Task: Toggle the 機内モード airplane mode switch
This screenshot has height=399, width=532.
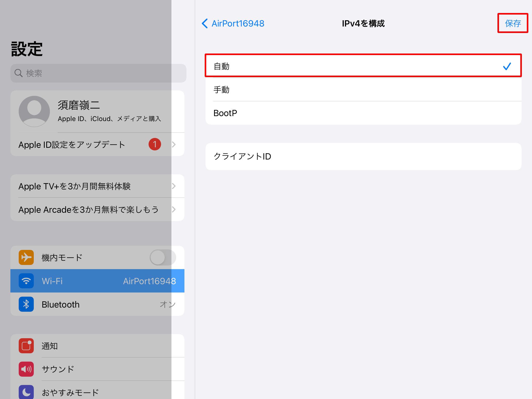Action: [x=163, y=257]
